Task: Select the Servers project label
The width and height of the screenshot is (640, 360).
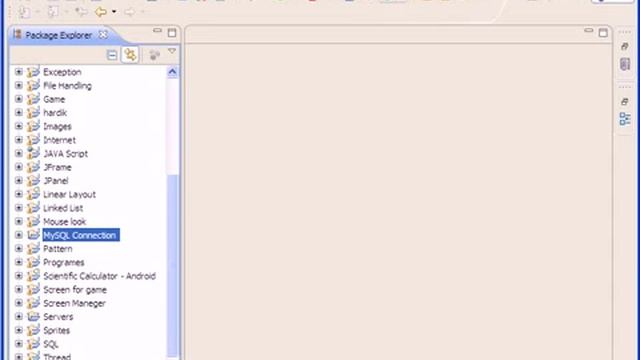Action: point(58,317)
